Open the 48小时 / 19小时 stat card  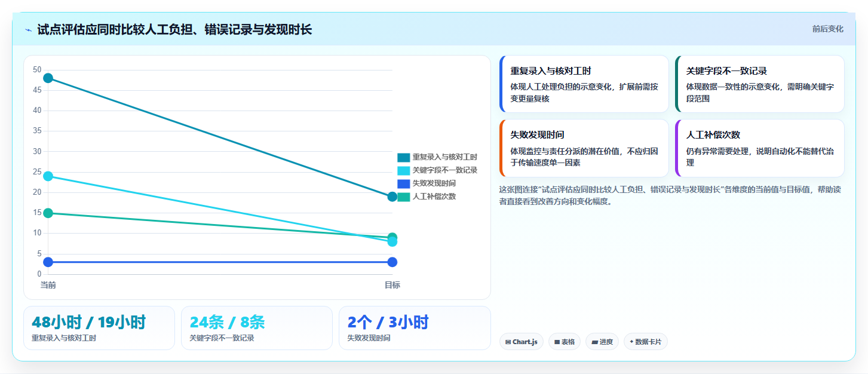(x=99, y=328)
